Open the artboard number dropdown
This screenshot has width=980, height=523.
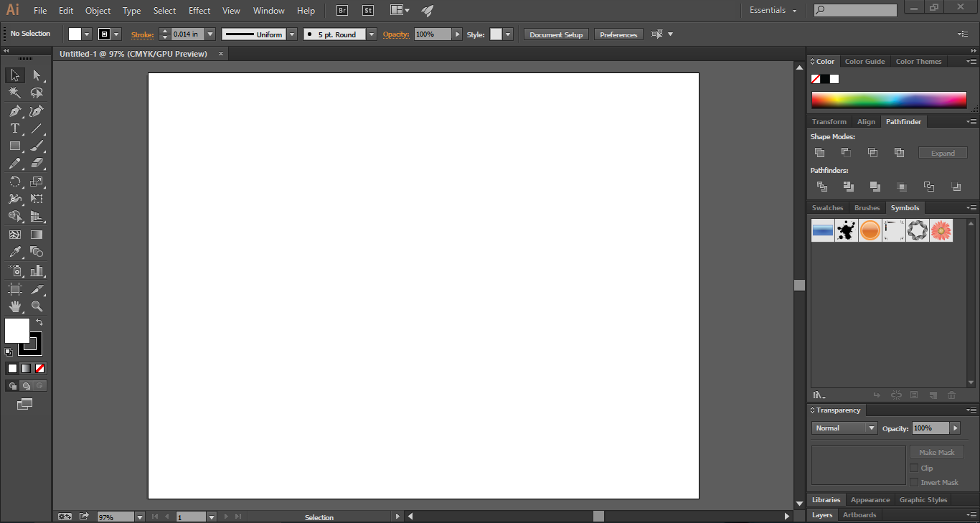point(212,517)
